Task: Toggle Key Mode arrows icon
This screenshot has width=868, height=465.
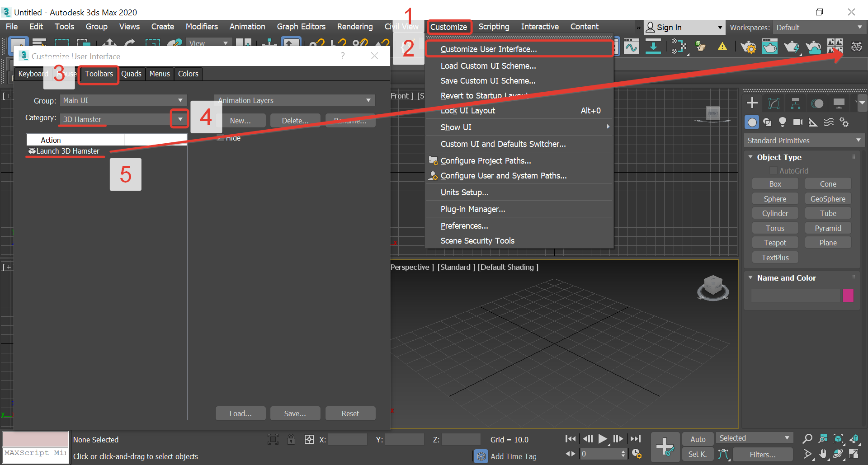Action: click(571, 454)
